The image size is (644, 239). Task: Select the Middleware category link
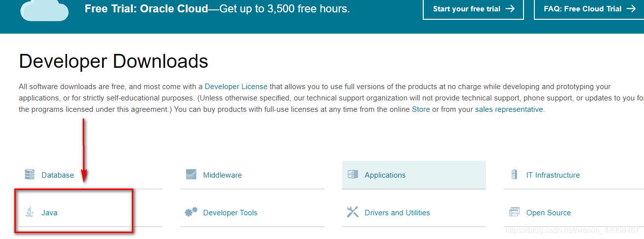coord(222,175)
